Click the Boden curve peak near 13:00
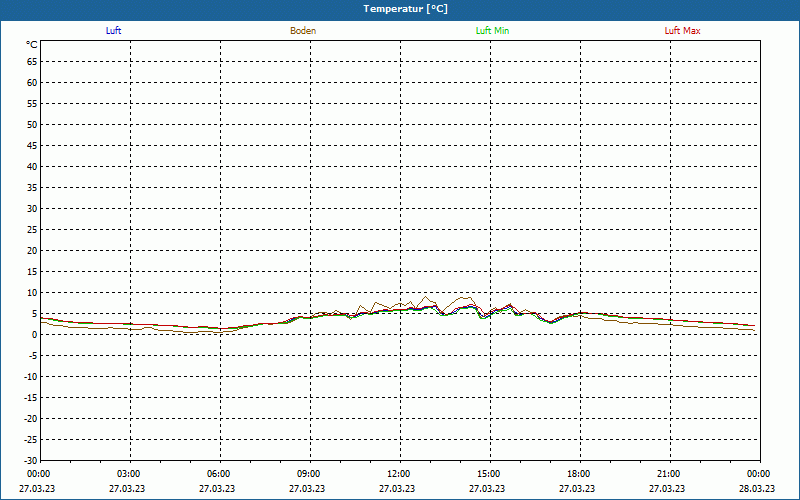The image size is (800, 500). [x=425, y=296]
